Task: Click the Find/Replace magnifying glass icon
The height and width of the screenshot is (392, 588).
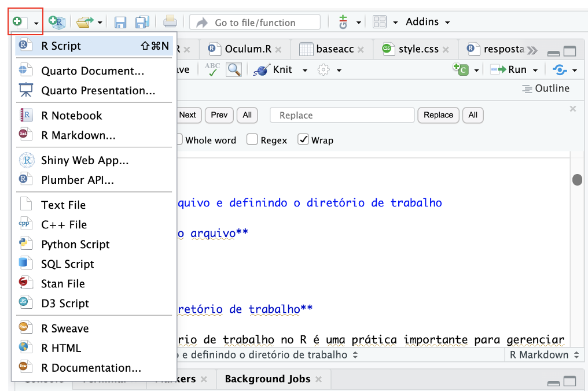Action: coord(234,70)
